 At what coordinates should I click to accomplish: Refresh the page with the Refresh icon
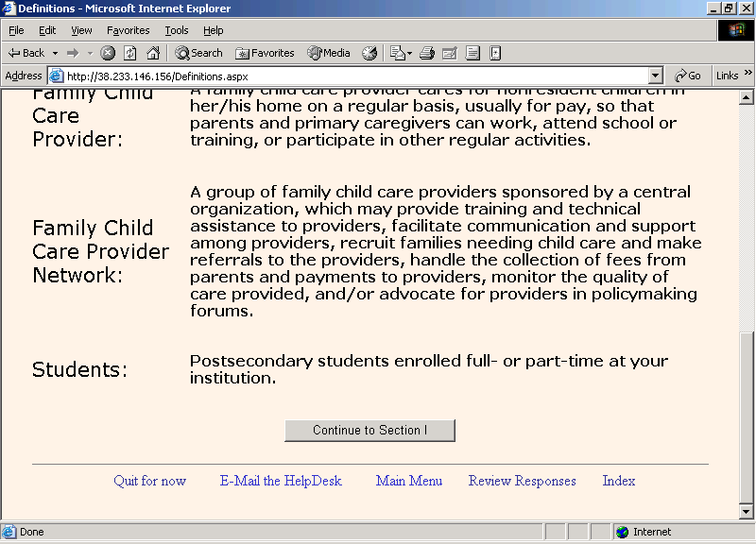(130, 53)
